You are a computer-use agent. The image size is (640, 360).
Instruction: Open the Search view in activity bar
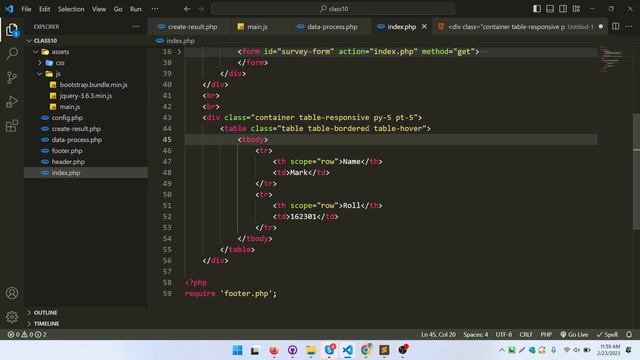pos(12,53)
